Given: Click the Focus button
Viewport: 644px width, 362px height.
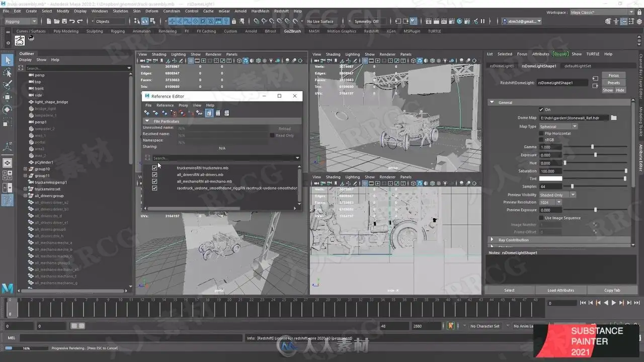Looking at the screenshot, I should pyautogui.click(x=613, y=75).
